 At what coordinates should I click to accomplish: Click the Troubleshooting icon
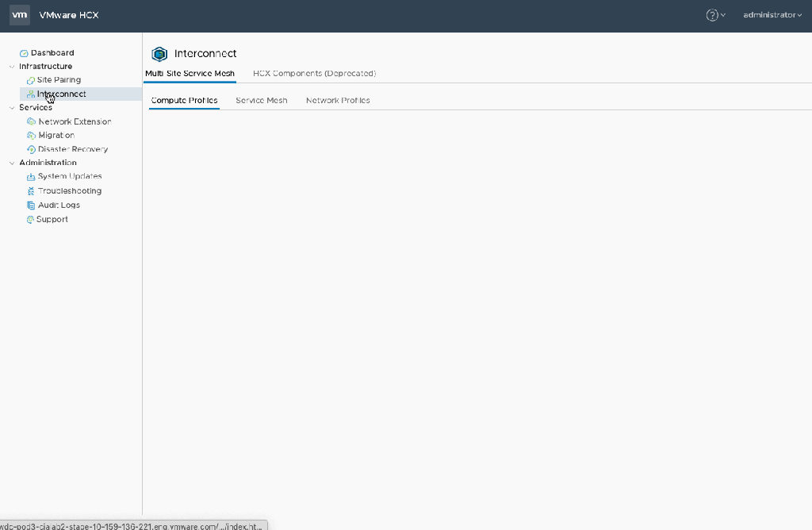[32, 191]
